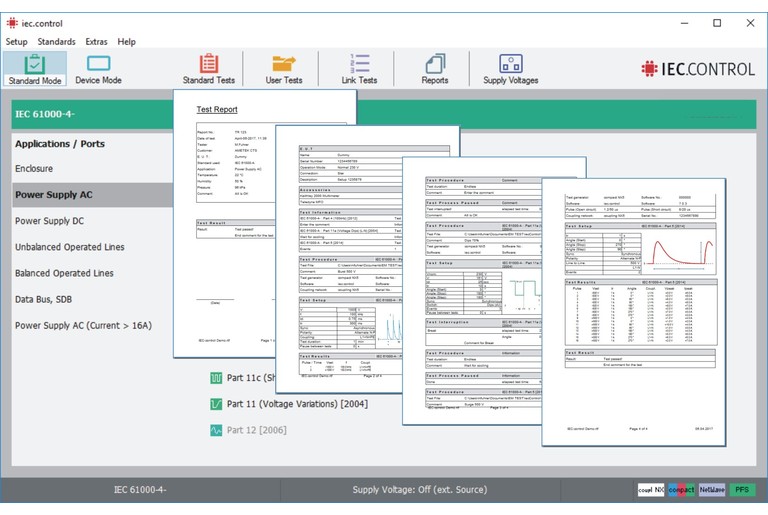Click the fourth report page with red curve
The width and height of the screenshot is (768, 515).
coord(634,313)
